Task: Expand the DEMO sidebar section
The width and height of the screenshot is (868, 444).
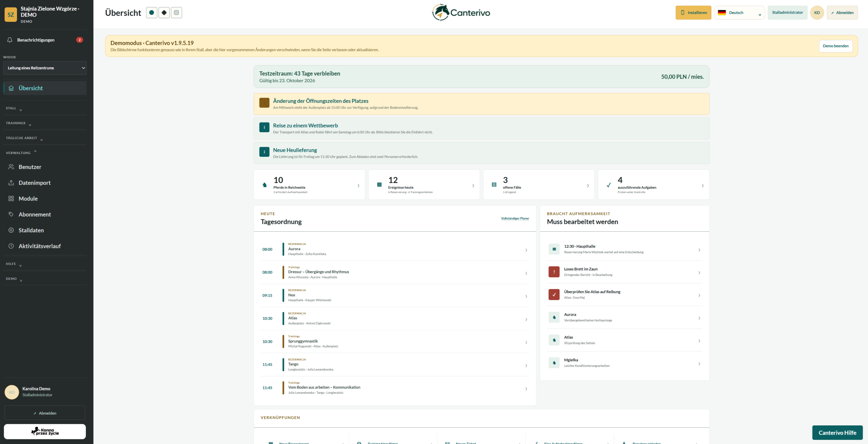Action: pyautogui.click(x=45, y=279)
